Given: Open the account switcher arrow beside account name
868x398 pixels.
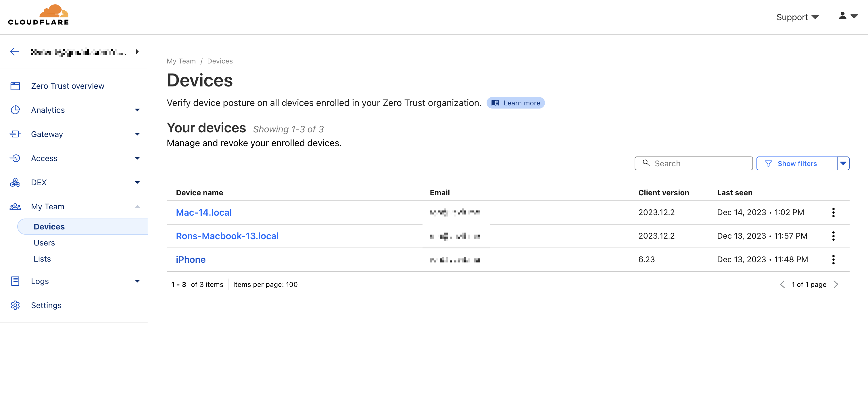Looking at the screenshot, I should 137,52.
